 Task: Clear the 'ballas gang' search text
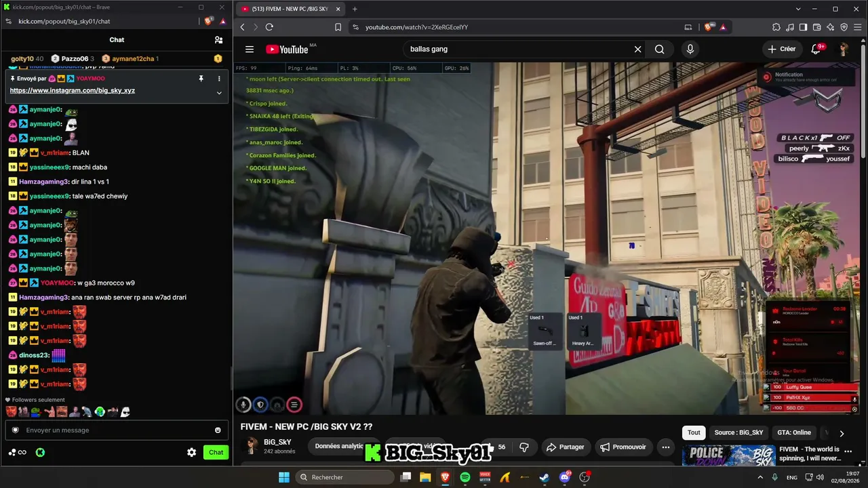tap(637, 49)
